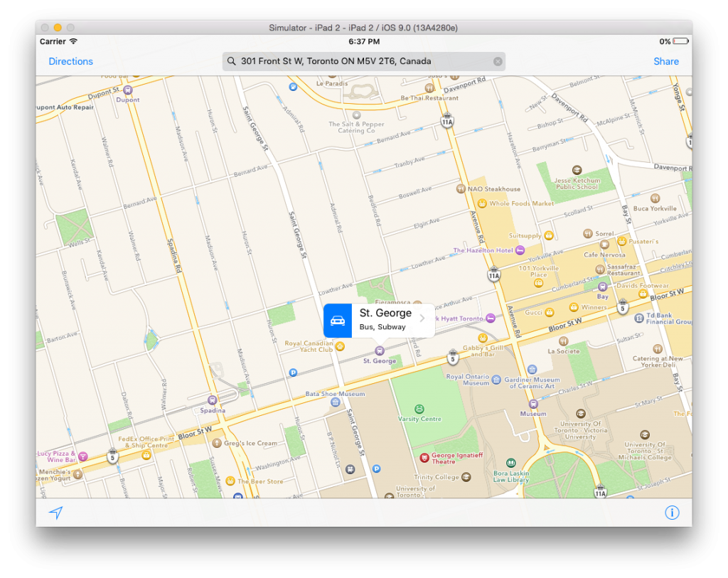Tap blue car directions icon on callout
Screen dimensions: 728x578
338,321
